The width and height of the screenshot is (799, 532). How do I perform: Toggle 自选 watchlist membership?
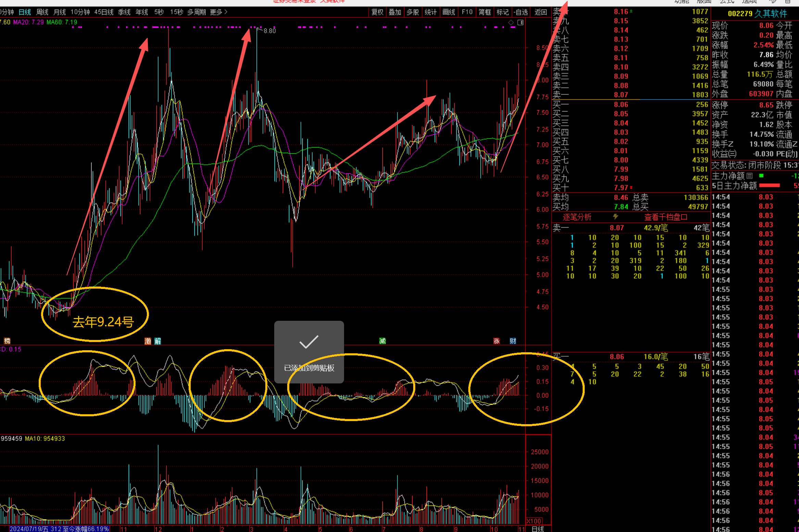click(x=521, y=12)
